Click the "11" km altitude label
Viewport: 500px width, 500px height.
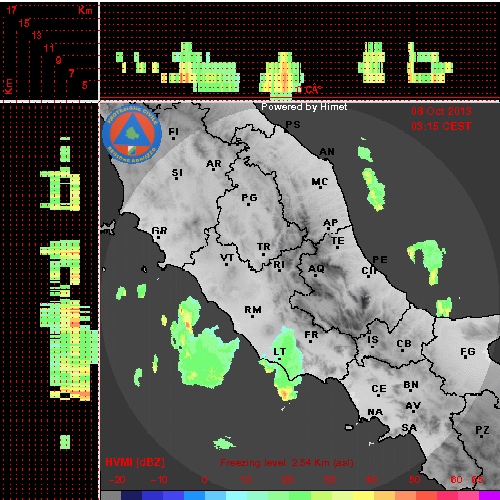tap(49, 48)
